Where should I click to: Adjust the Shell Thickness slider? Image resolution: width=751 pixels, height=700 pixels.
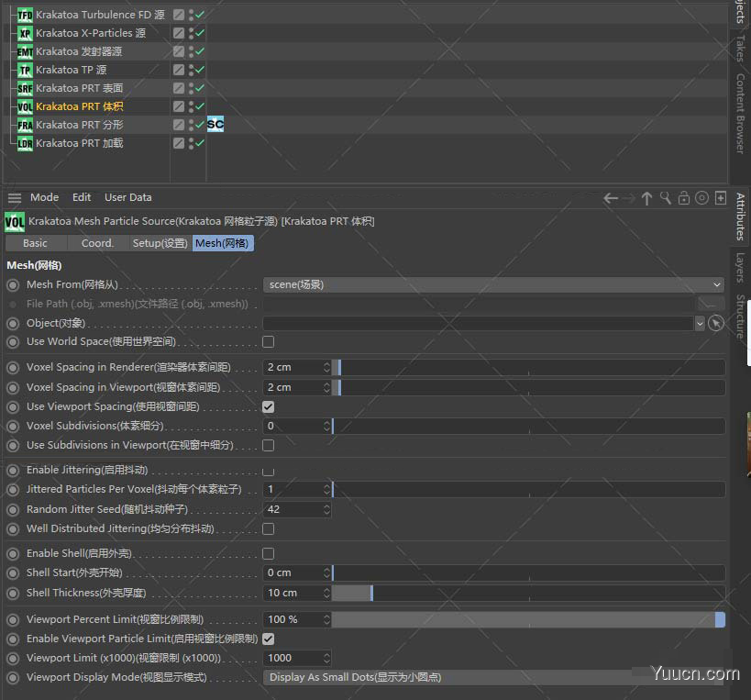pyautogui.click(x=528, y=594)
